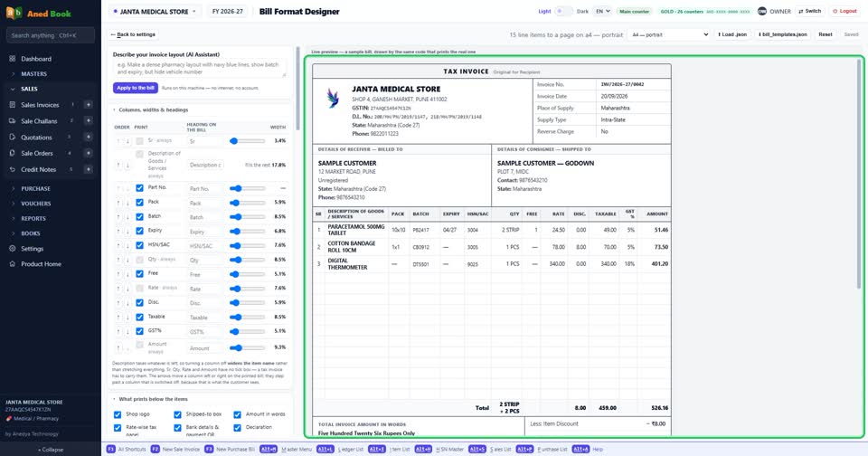Move the Pack column up with arrow
Image resolution: width=868 pixels, height=456 pixels.
(x=118, y=203)
